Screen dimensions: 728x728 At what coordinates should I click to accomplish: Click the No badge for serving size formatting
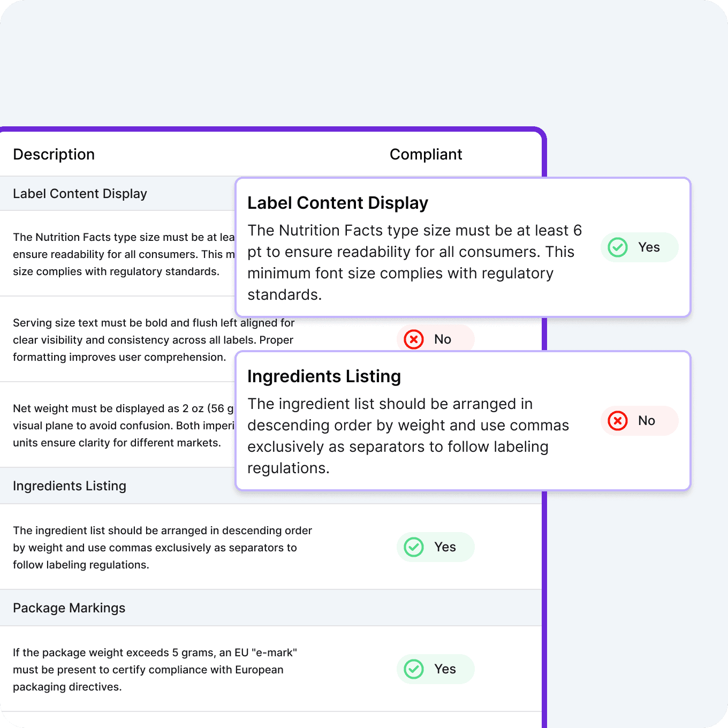coord(435,339)
